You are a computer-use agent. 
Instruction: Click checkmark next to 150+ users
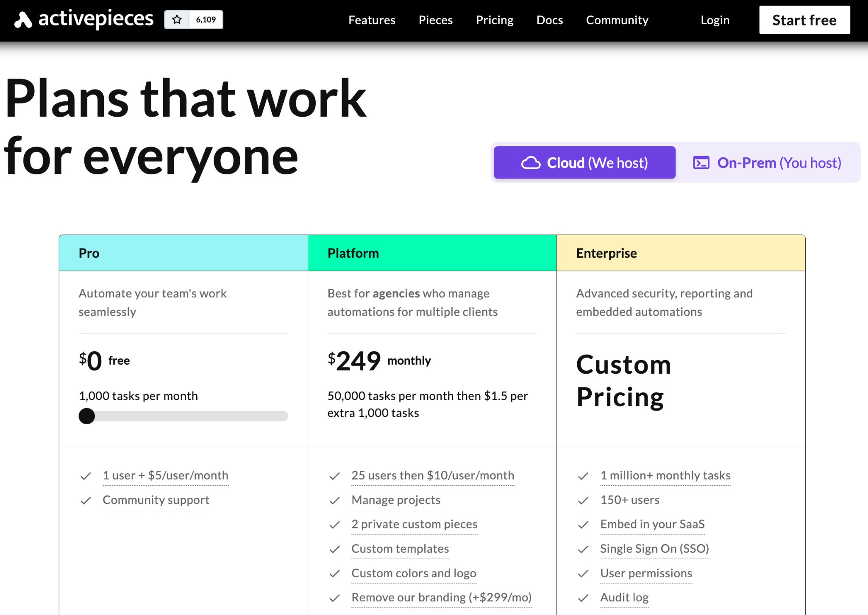[x=583, y=501]
